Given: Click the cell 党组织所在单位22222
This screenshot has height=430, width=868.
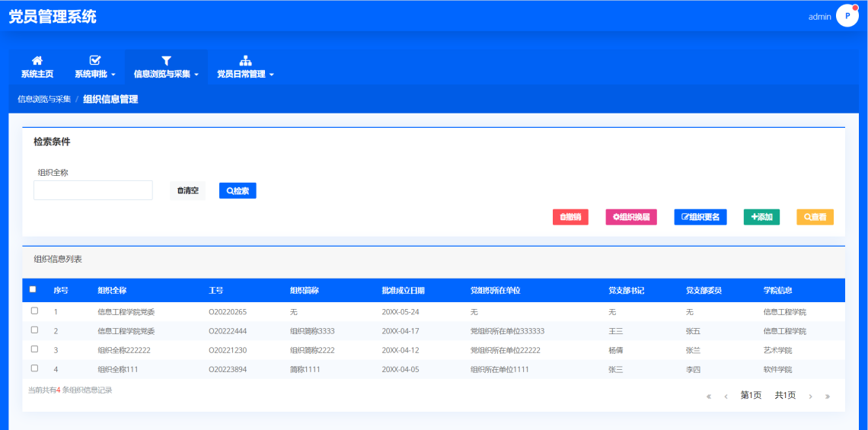Looking at the screenshot, I should click(x=506, y=350).
